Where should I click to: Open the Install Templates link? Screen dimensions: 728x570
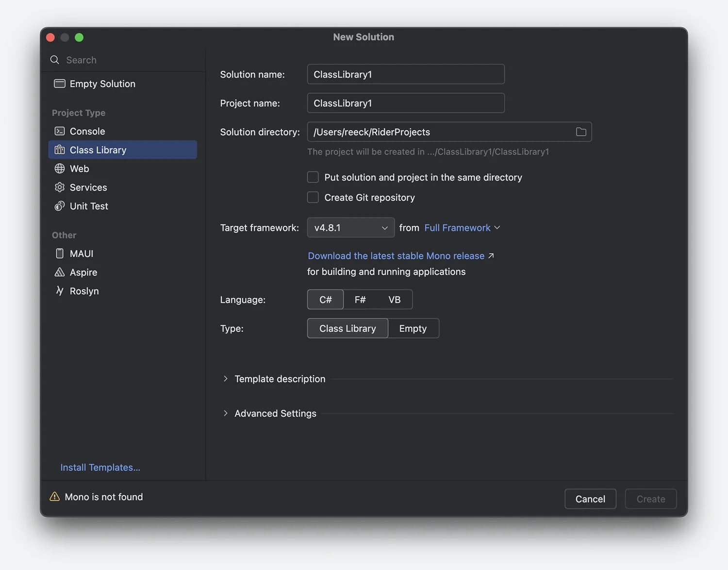(x=100, y=468)
